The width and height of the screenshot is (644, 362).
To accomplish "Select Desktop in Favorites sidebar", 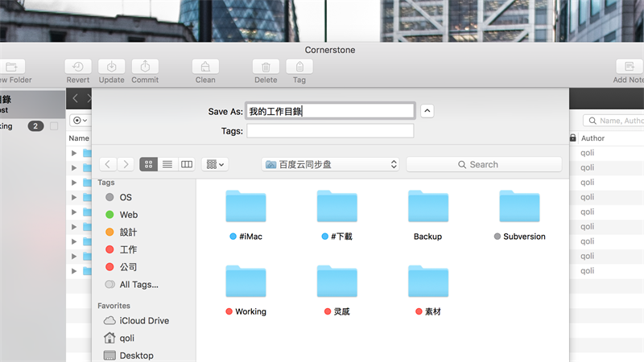I will 136,356.
